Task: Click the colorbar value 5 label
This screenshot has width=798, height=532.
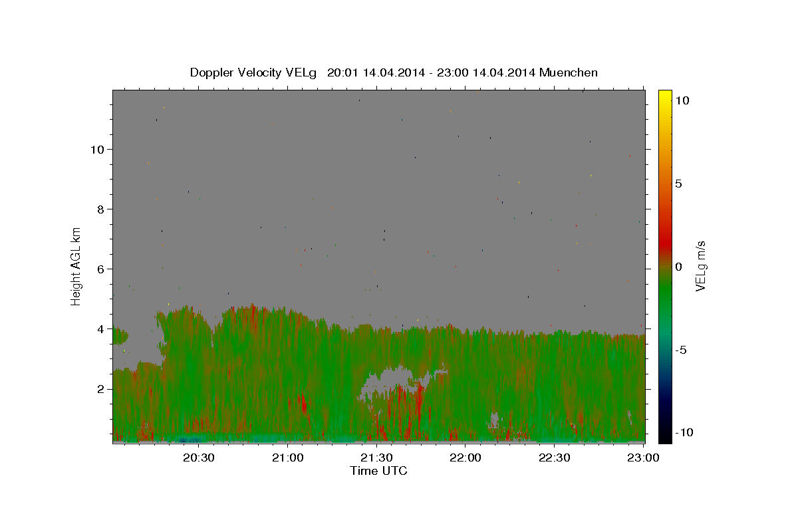Action: pyautogui.click(x=679, y=184)
